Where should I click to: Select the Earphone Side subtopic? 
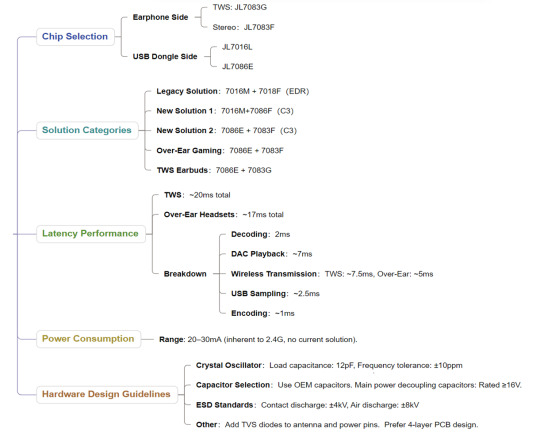pyautogui.click(x=160, y=17)
